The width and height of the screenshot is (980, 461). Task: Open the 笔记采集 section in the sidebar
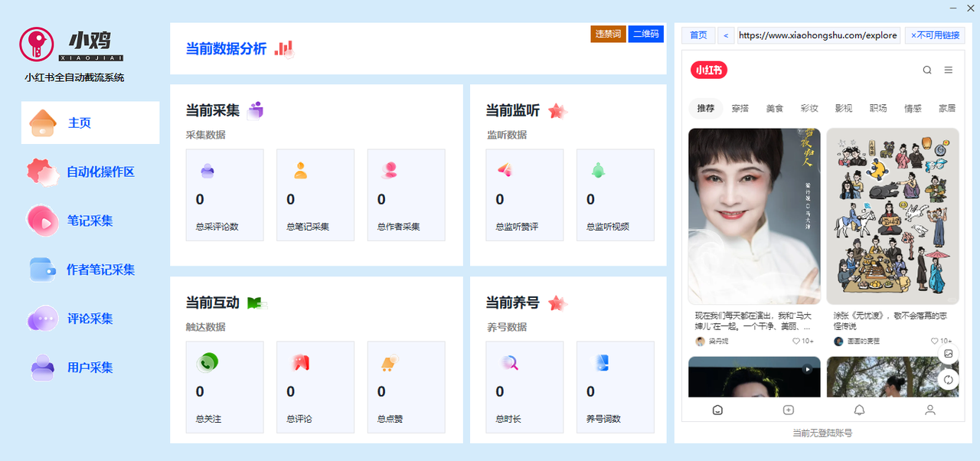pos(89,221)
